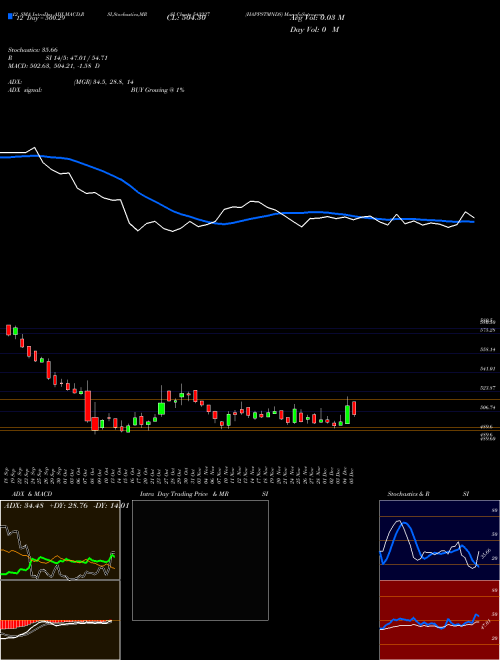Click the last red candlestick on the chart
500x660 pixels.
[354, 408]
